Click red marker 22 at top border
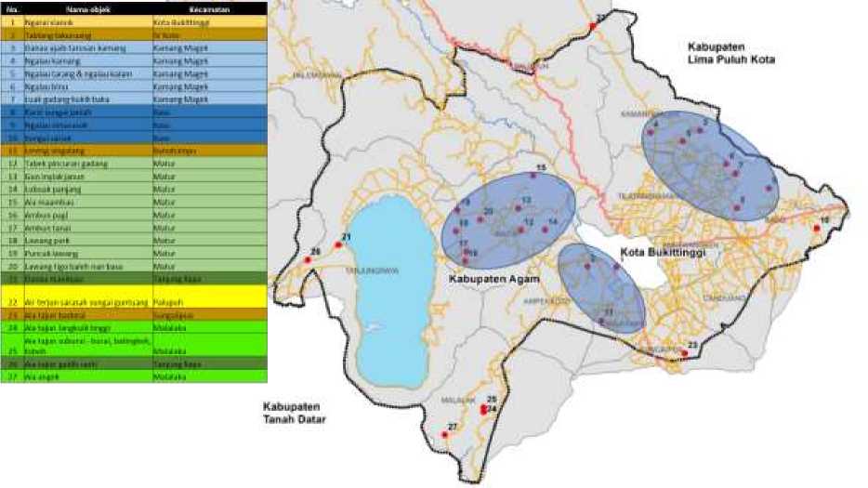 (x=592, y=26)
